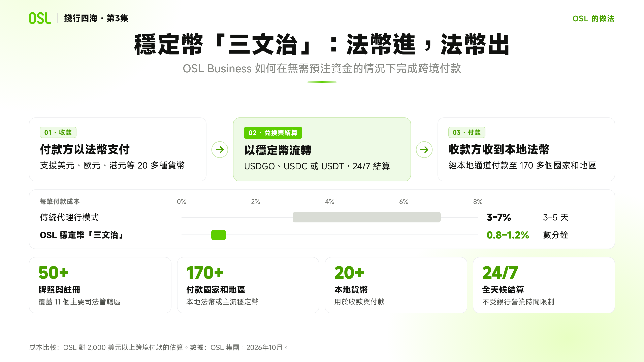Click the '4%' axis tick label
This screenshot has height=362, width=644.
coord(329,202)
